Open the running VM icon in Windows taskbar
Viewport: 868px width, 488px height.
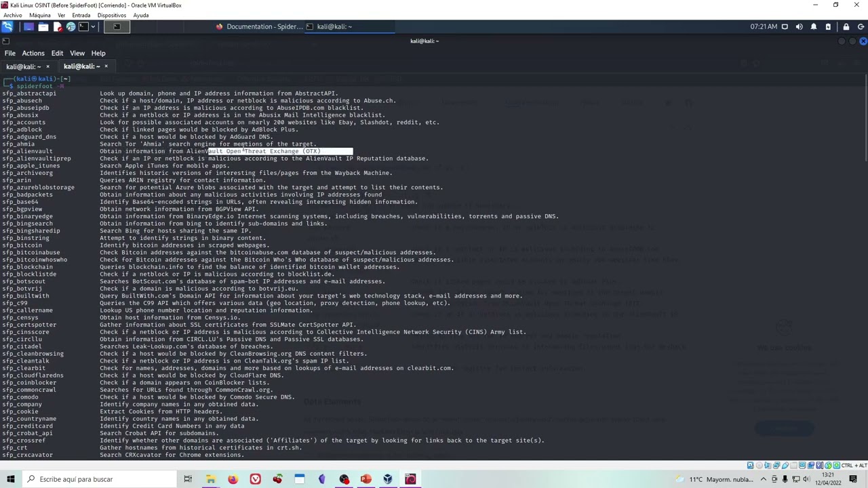(x=410, y=479)
